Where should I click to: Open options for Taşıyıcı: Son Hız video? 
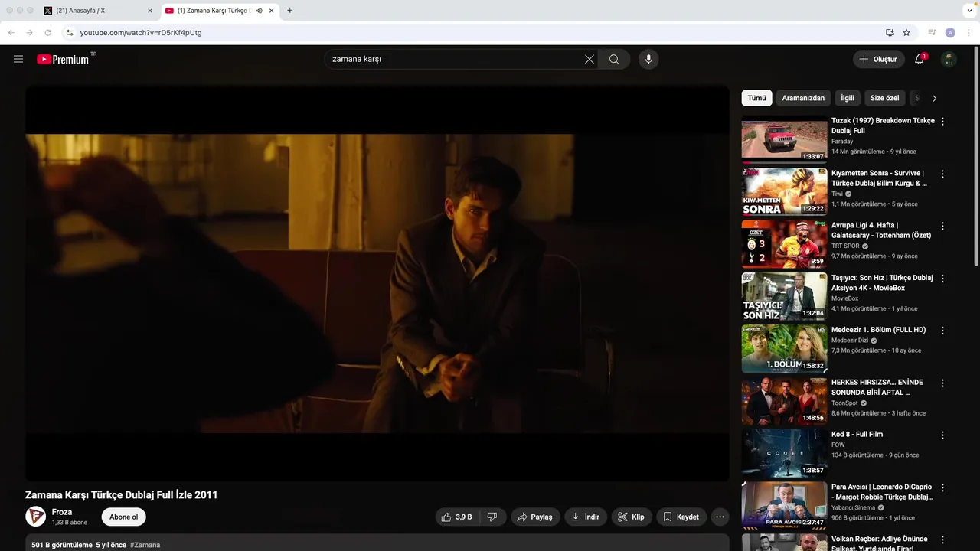tap(942, 279)
